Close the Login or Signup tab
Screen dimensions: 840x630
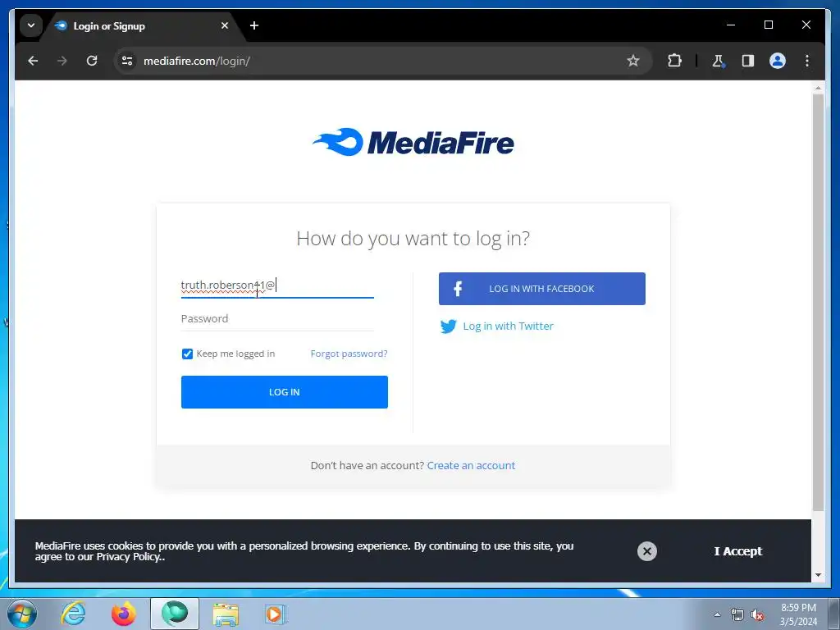[225, 25]
